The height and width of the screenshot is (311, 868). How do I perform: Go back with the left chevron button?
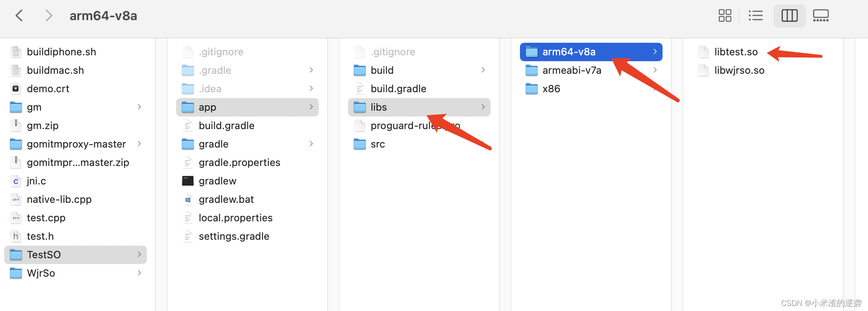tap(19, 16)
